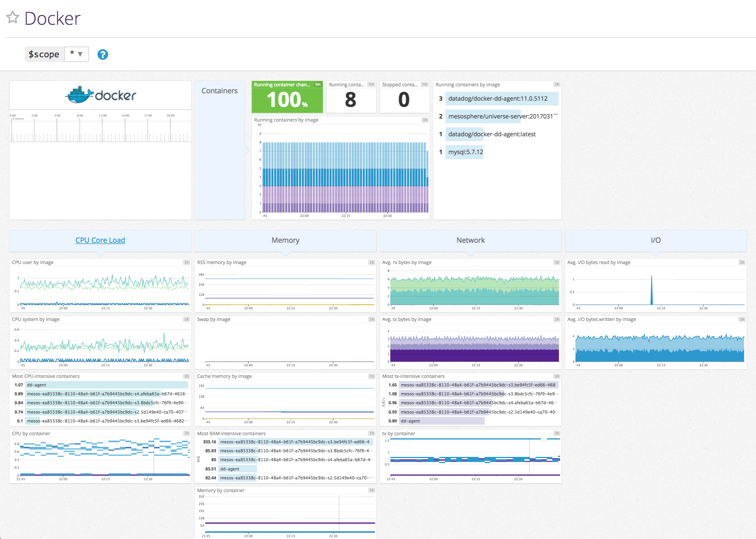Viewport: 756px width, 539px height.
Task: Select tx-intensive container row with value 1.65
Action: pyautogui.click(x=473, y=385)
